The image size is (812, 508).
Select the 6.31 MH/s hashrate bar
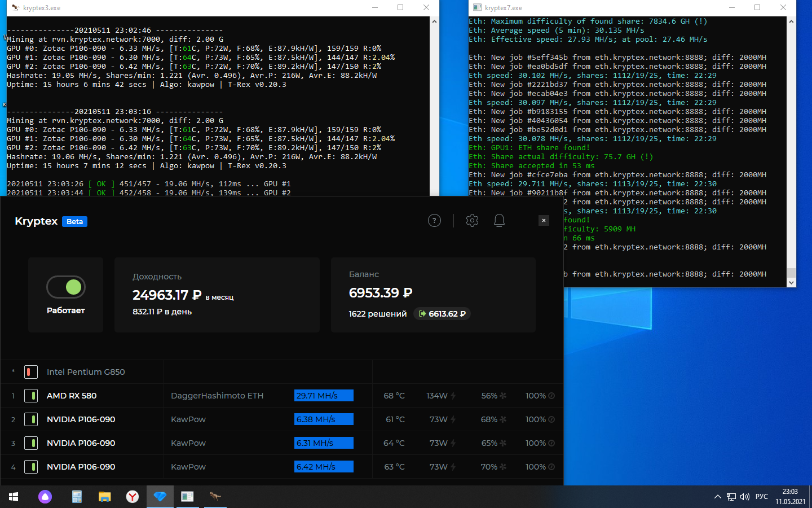324,443
